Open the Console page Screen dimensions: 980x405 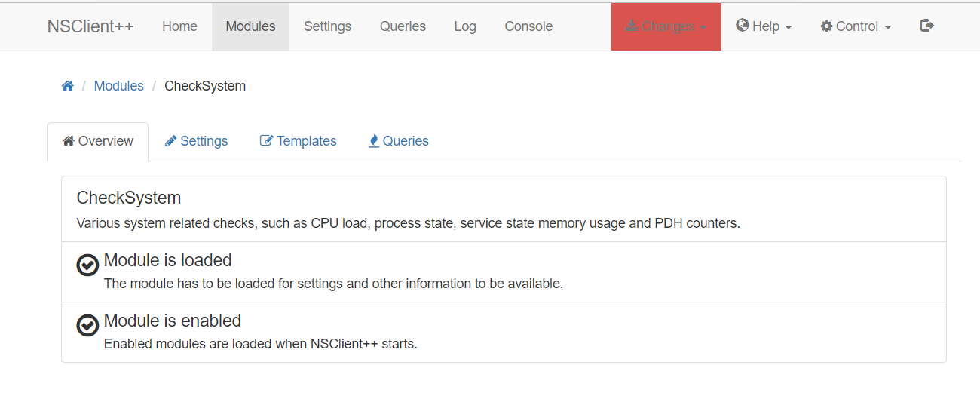coord(528,26)
